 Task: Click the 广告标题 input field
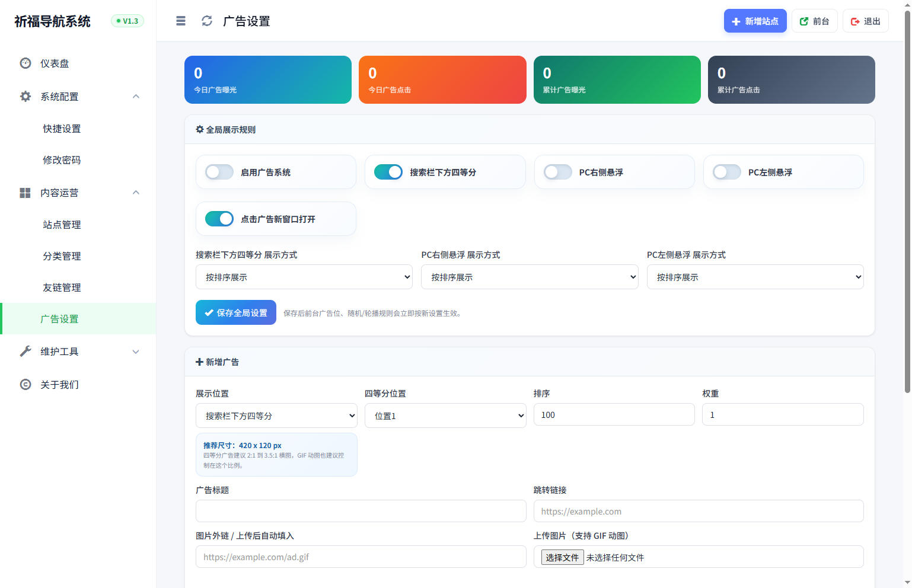361,511
